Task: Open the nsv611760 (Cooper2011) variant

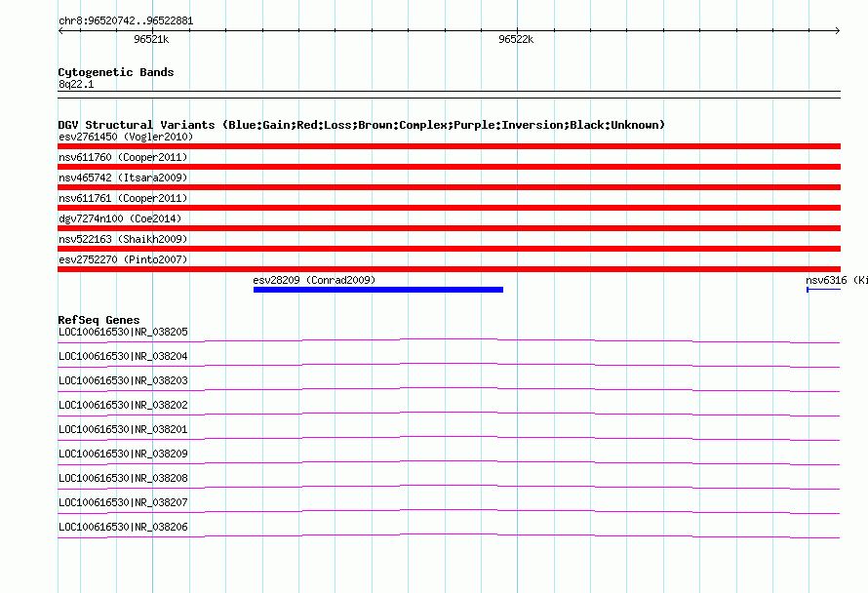Action: coord(123,157)
